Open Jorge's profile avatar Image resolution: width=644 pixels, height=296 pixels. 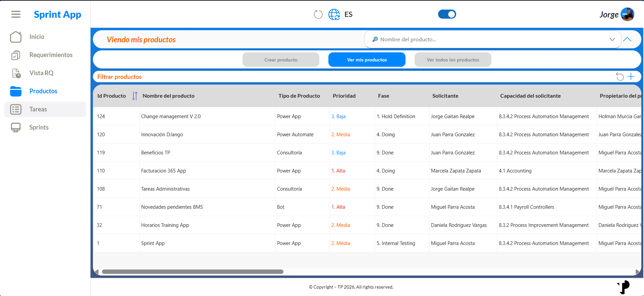click(627, 14)
